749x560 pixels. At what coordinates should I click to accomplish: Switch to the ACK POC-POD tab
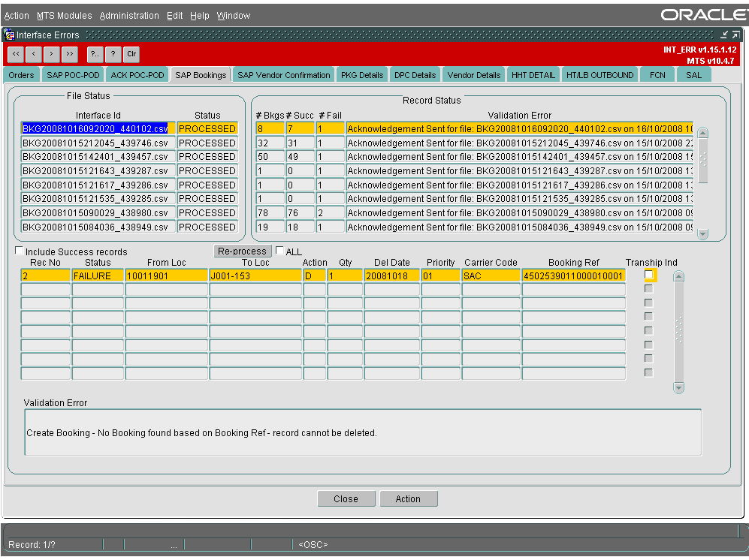tap(137, 75)
